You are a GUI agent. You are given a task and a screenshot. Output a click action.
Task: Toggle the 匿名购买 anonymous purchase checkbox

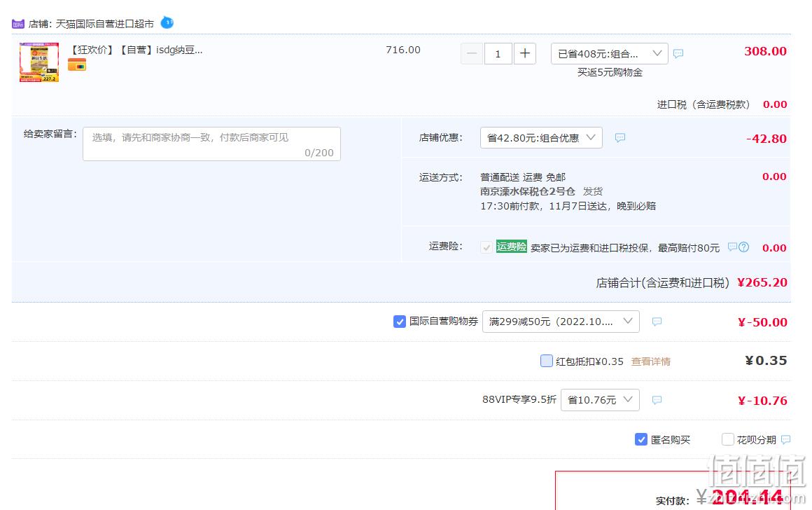(x=640, y=439)
